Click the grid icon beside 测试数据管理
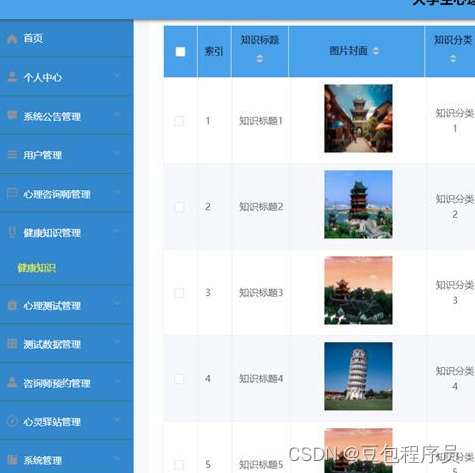This screenshot has height=473, width=475. (x=12, y=343)
